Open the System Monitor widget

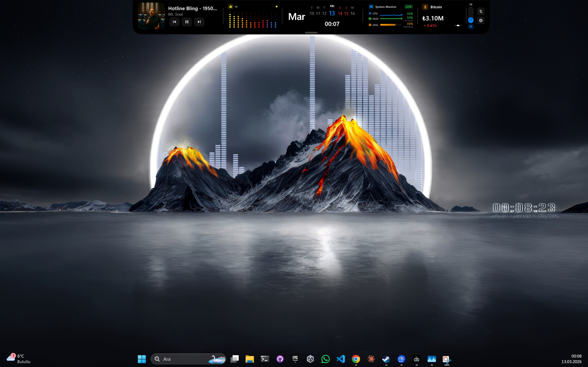pyautogui.click(x=386, y=7)
